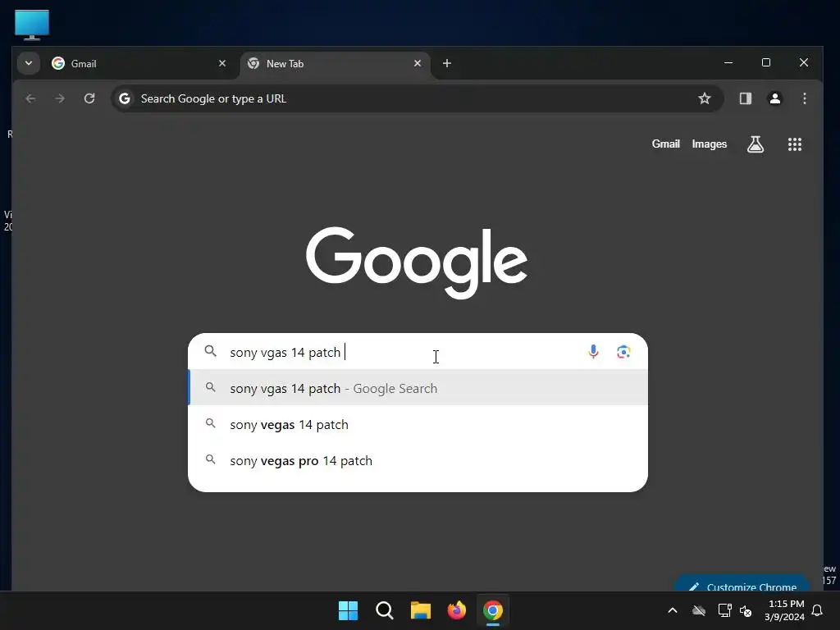Open the Chrome side panel

coord(745,98)
